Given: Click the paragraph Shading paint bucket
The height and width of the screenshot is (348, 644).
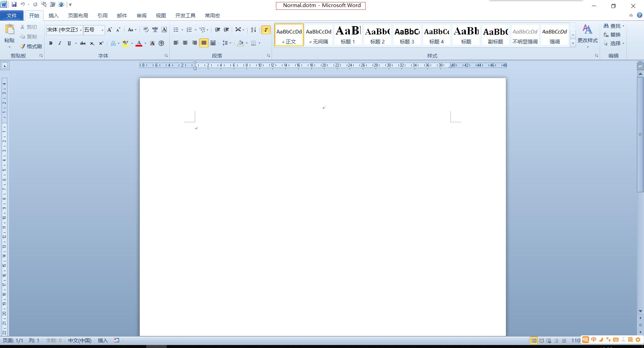Looking at the screenshot, I should click(240, 43).
